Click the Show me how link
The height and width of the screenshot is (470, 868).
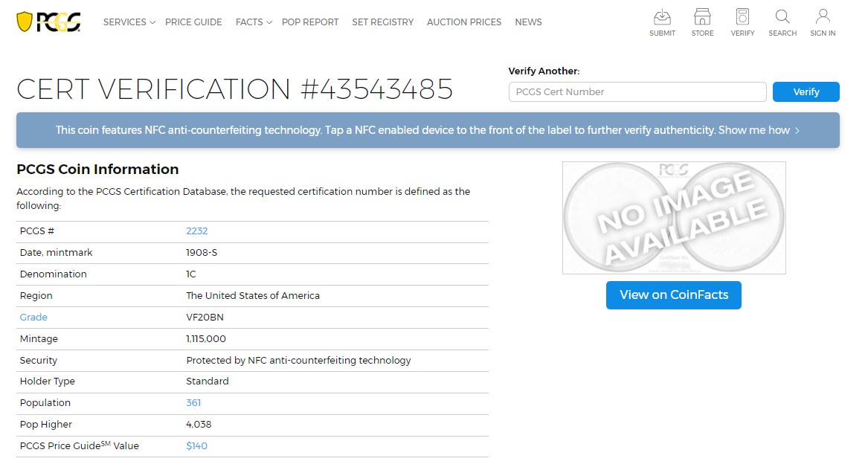758,130
